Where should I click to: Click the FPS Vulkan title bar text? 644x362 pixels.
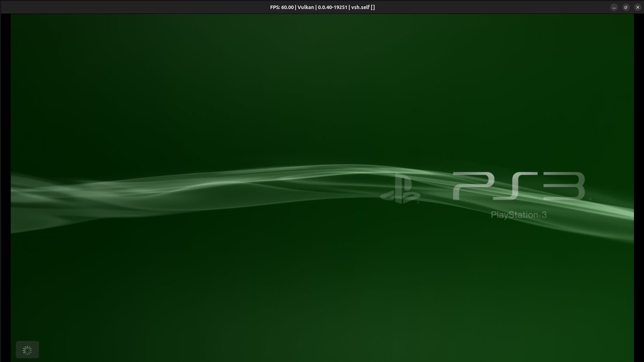(x=322, y=8)
